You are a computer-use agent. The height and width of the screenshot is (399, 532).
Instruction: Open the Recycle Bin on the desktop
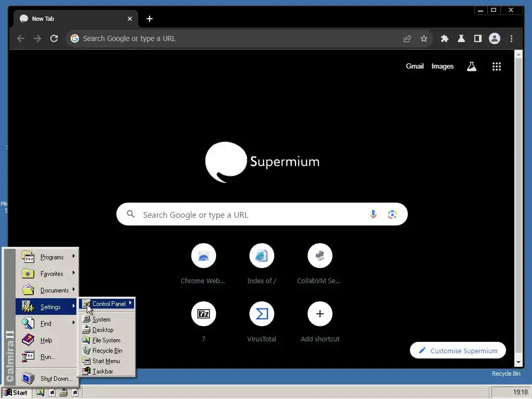coord(506,374)
